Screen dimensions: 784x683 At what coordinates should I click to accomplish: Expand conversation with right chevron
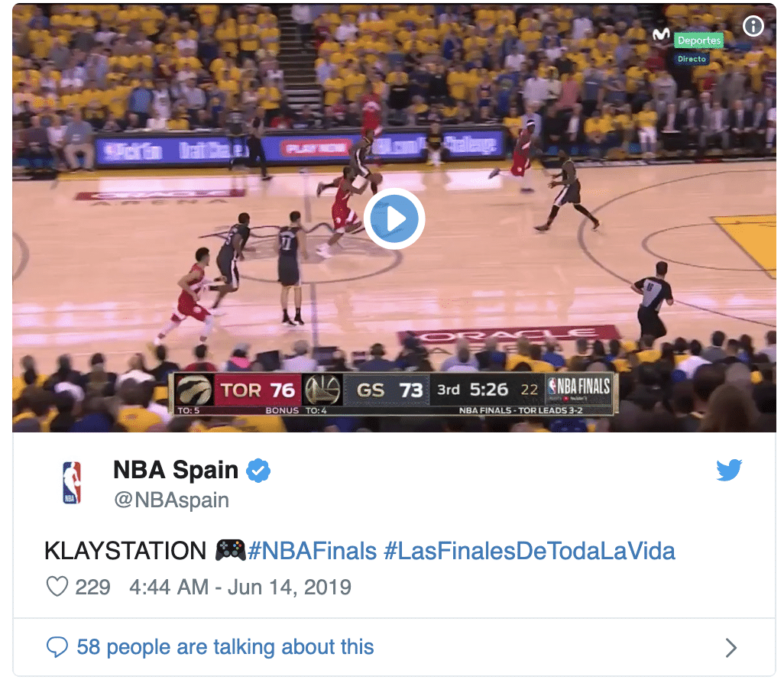(731, 648)
